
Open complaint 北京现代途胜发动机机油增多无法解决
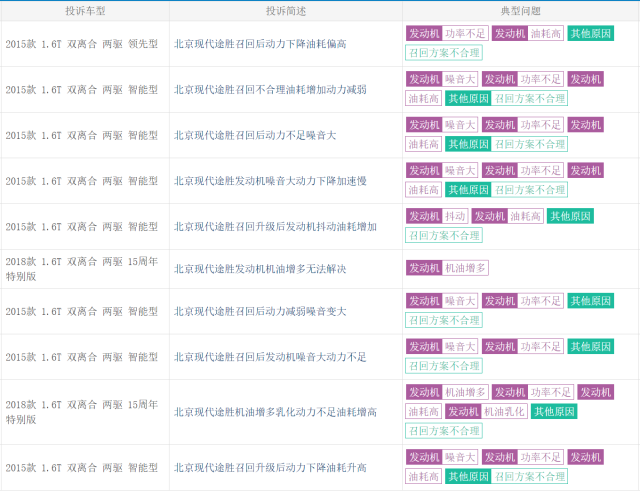click(x=260, y=269)
